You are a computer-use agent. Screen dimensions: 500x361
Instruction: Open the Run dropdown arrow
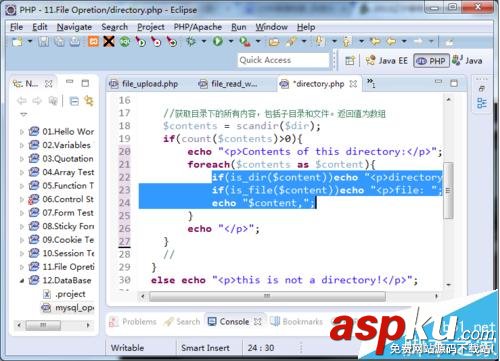point(231,42)
